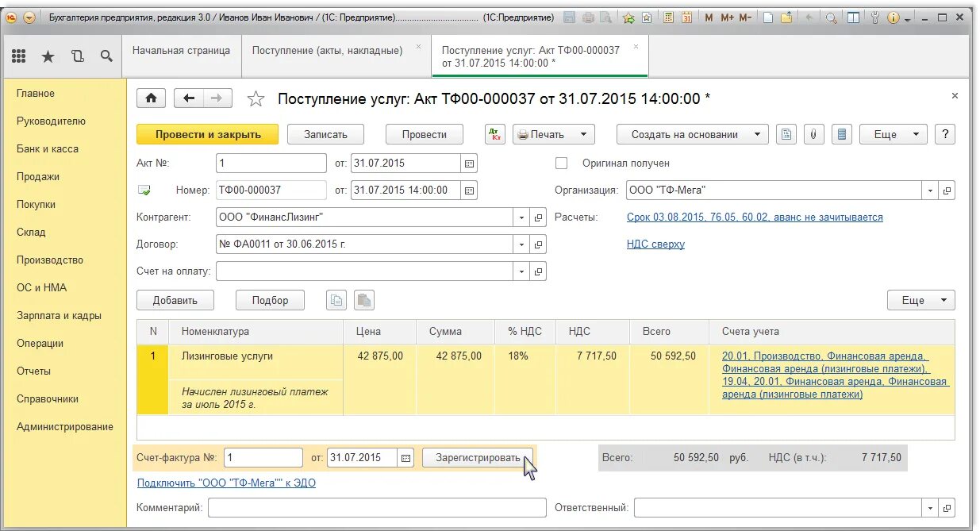This screenshot has height=531, width=980.
Task: Open calendar picker for Счет-фактура date
Action: pyautogui.click(x=406, y=457)
